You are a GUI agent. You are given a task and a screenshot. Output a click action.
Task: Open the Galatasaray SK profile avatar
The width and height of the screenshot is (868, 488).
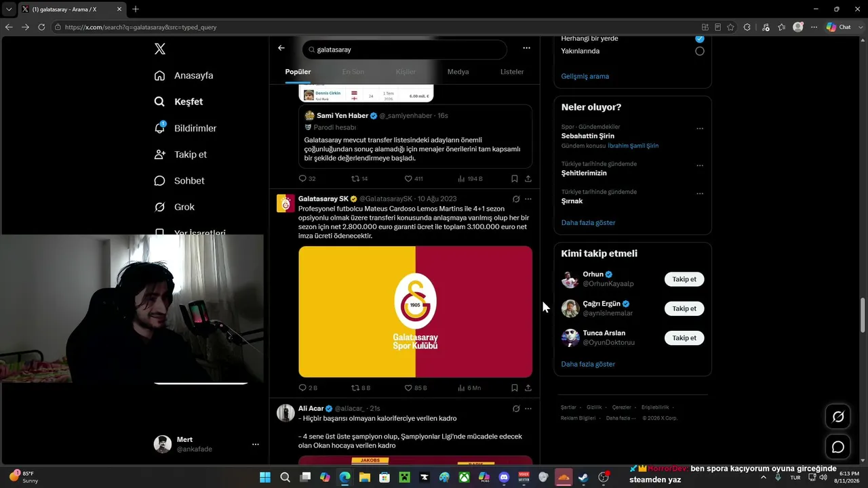[x=285, y=203]
